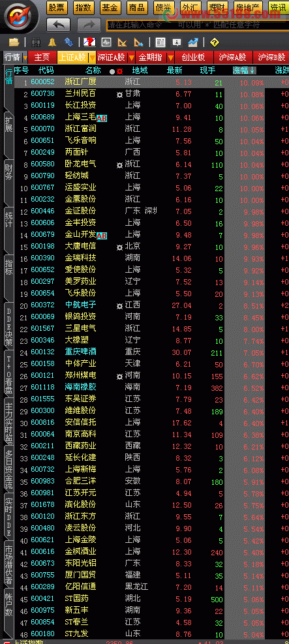This screenshot has width=289, height=644.
Task: Switch to the 创业板 tab
Action: pos(194,57)
